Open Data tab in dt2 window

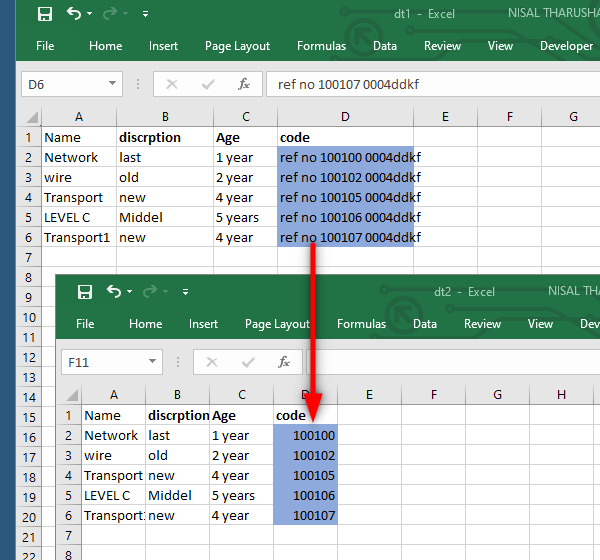point(425,324)
